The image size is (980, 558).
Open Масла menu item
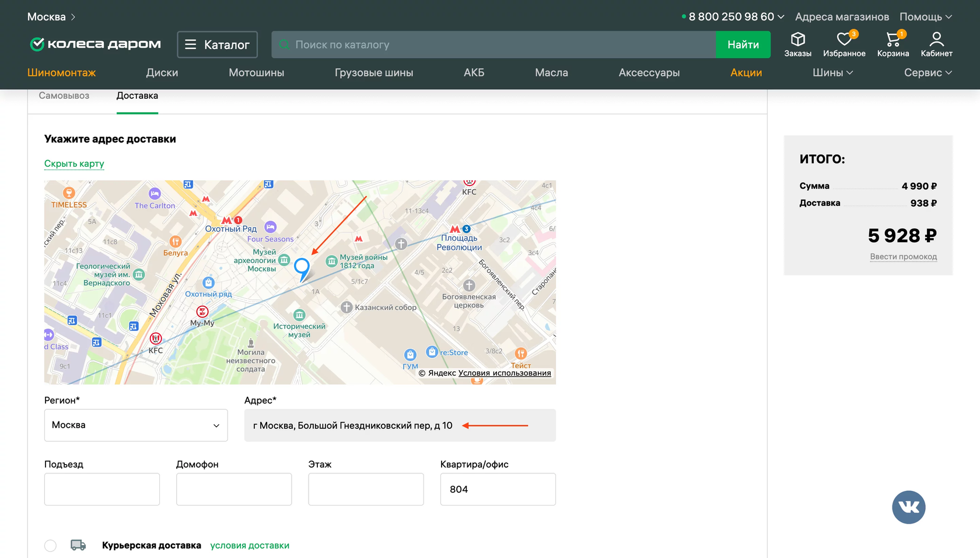tap(552, 72)
